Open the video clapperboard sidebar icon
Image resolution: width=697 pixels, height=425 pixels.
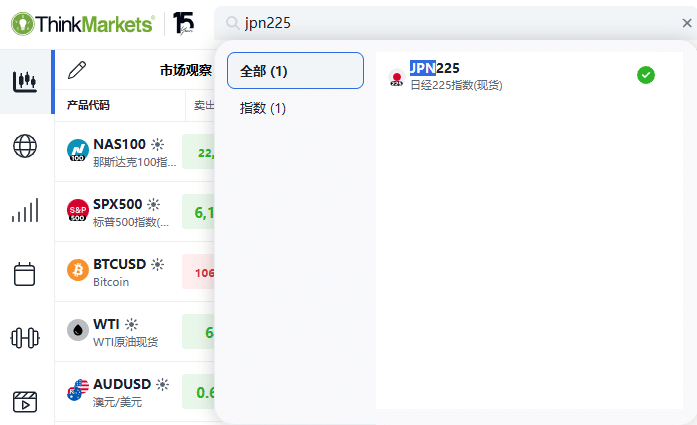pyautogui.click(x=25, y=402)
